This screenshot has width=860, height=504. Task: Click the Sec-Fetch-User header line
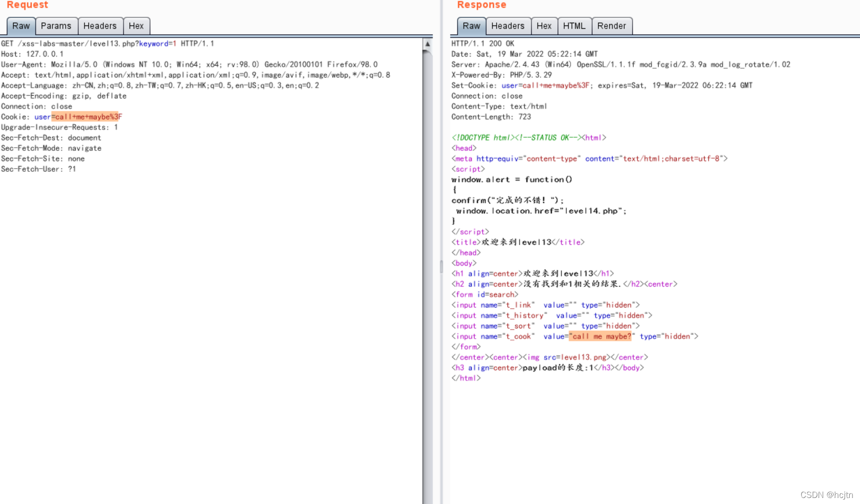click(39, 169)
